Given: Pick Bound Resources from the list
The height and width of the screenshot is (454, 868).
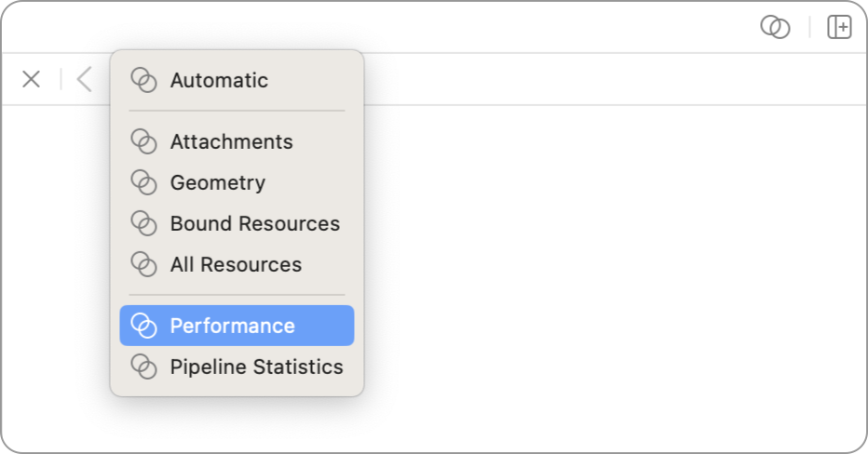Looking at the screenshot, I should (x=254, y=224).
